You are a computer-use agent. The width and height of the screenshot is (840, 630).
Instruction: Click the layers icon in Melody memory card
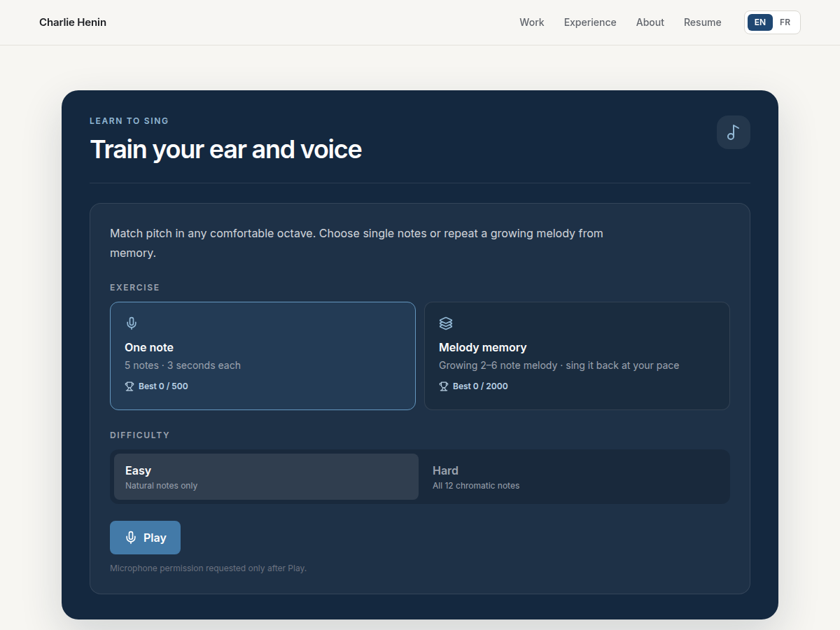coord(446,323)
